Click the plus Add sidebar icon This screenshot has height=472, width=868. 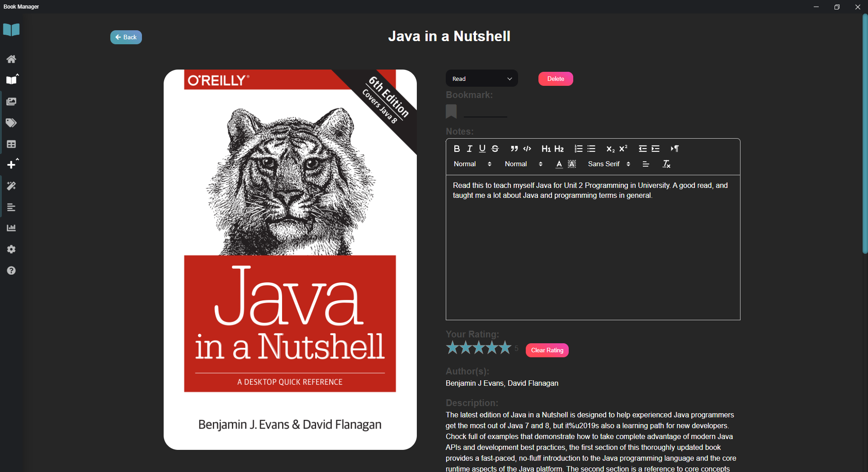tap(11, 165)
